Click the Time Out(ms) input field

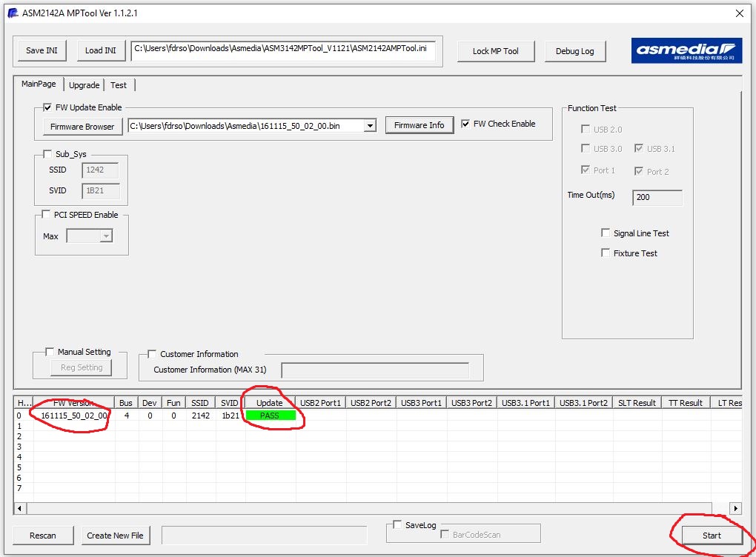[x=657, y=198]
